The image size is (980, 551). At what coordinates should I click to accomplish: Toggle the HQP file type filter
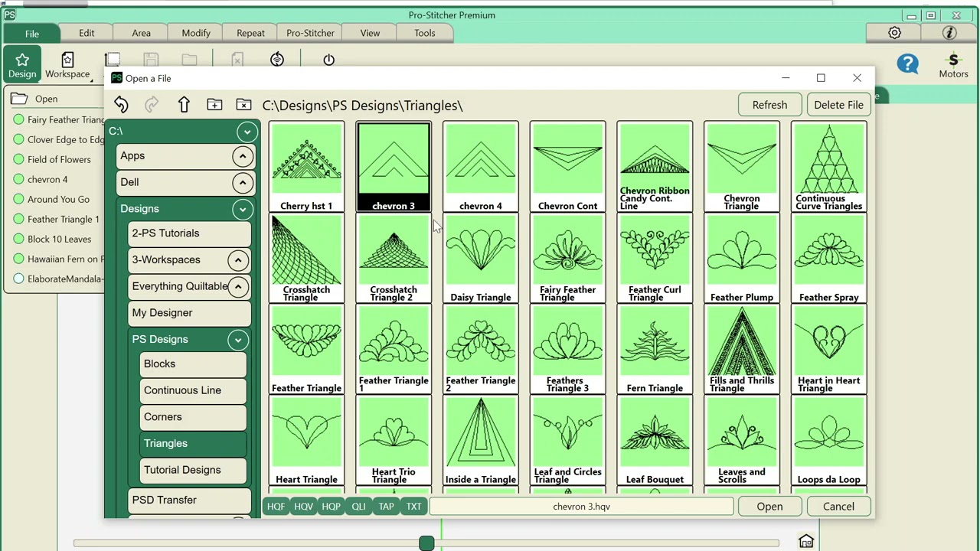[x=331, y=506]
